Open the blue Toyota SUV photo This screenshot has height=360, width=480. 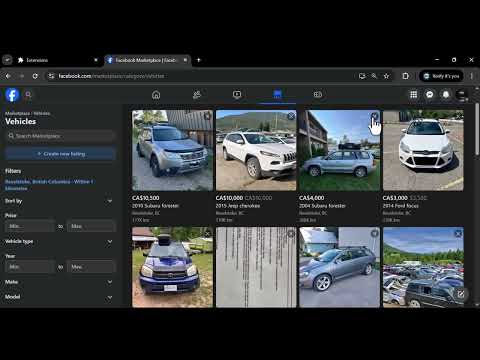(172, 267)
